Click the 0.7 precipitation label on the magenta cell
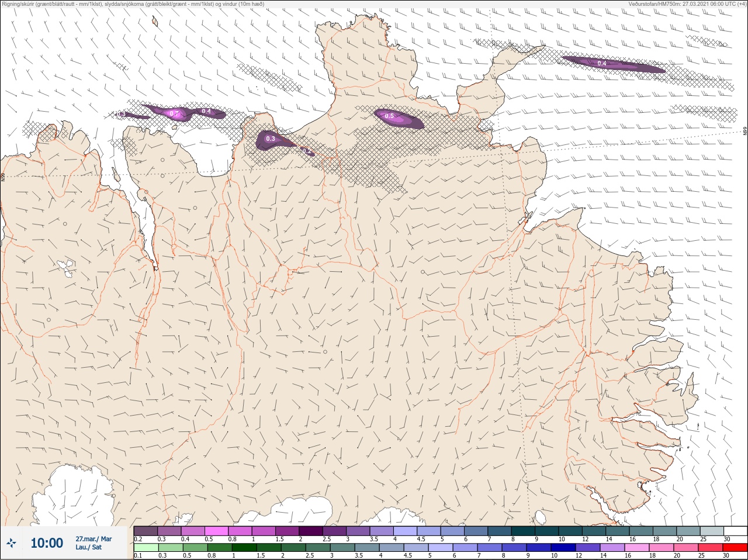Image resolution: width=748 pixels, height=560 pixels. point(174,113)
